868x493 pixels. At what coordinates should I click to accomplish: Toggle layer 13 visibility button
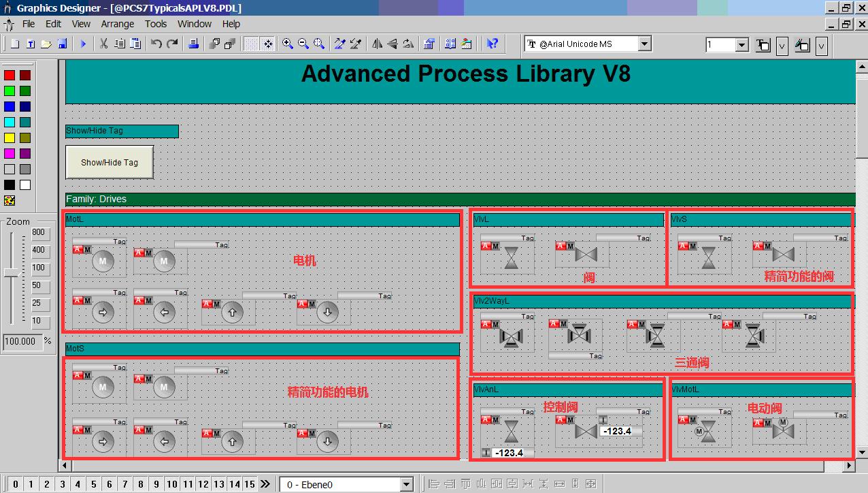219,484
